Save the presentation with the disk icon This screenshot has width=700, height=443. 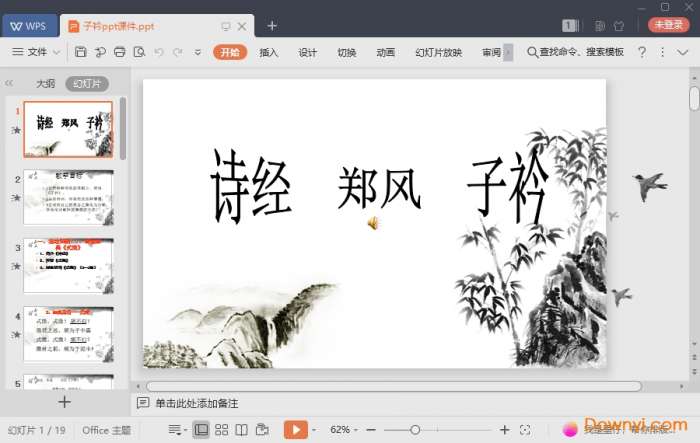coord(80,52)
